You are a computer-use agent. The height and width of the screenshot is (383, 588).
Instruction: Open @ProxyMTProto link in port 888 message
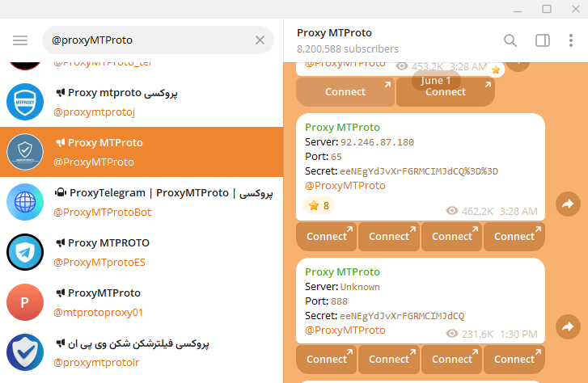click(x=345, y=330)
